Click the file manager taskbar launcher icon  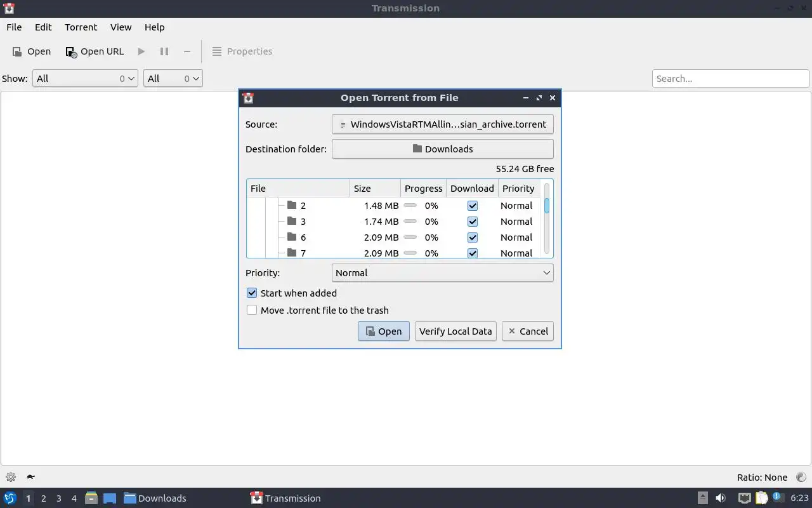[x=91, y=498]
